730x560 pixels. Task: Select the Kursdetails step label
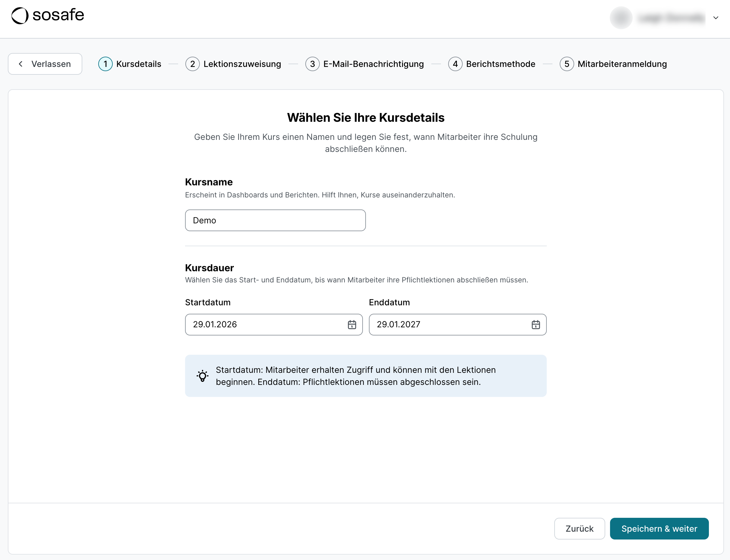pos(138,64)
